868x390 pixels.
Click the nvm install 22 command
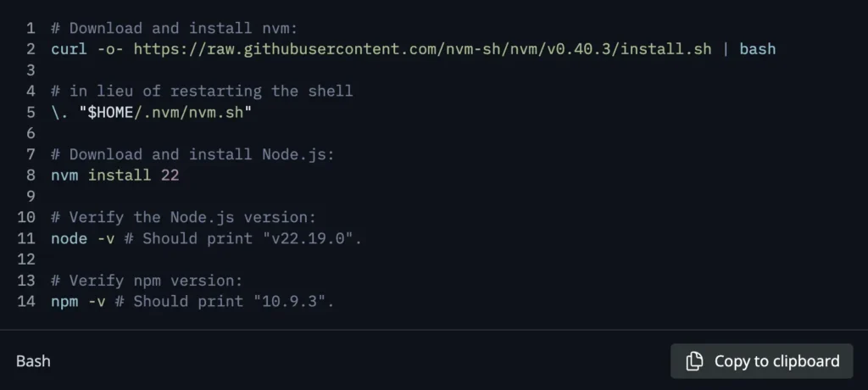tap(114, 175)
